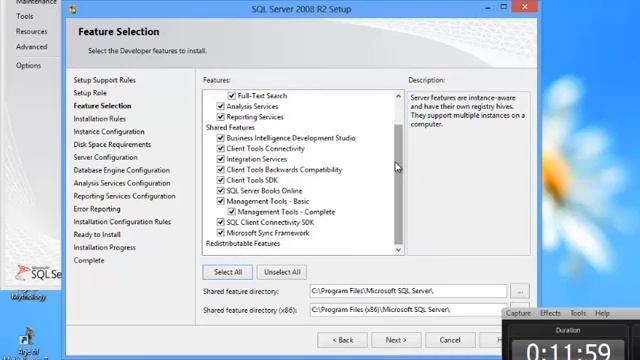Open the Help menu in recorder window
This screenshot has height=360, width=640.
click(602, 313)
